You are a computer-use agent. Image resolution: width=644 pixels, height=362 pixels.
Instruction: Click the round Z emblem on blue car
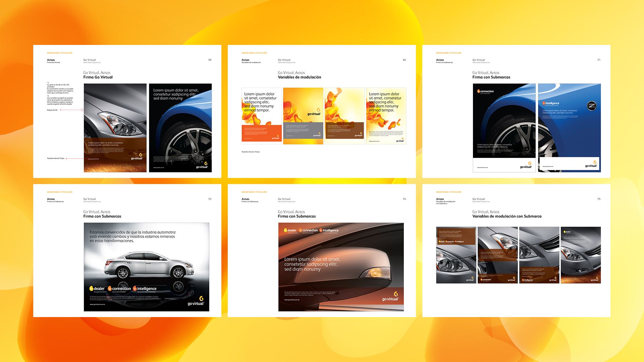coord(591,107)
